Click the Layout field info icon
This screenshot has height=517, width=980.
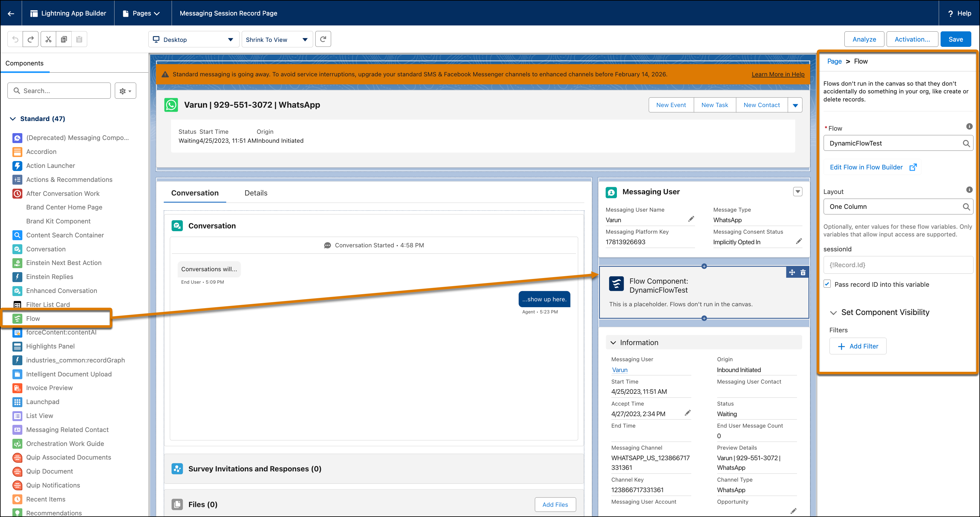pyautogui.click(x=969, y=190)
